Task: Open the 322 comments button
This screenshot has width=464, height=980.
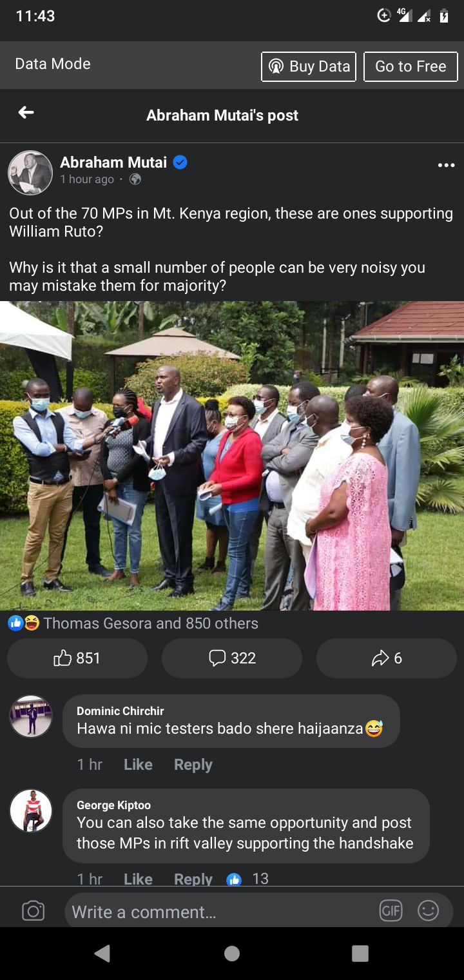Action: tap(232, 658)
